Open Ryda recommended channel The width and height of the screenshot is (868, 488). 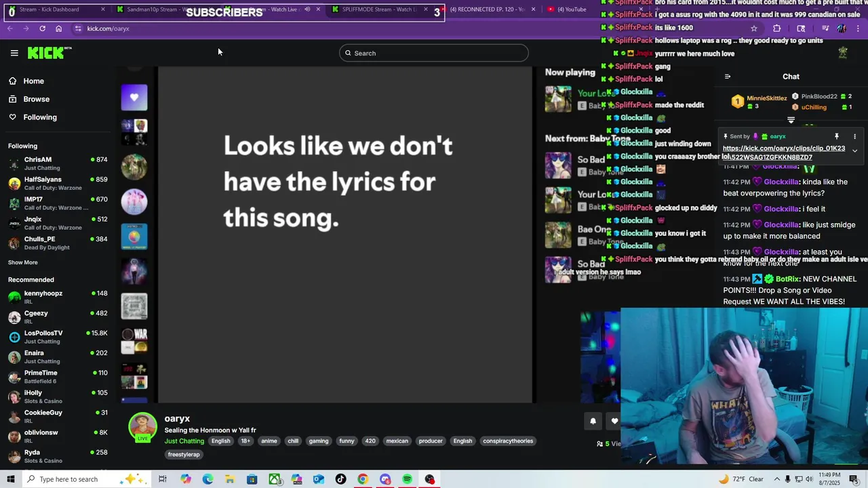(58, 456)
